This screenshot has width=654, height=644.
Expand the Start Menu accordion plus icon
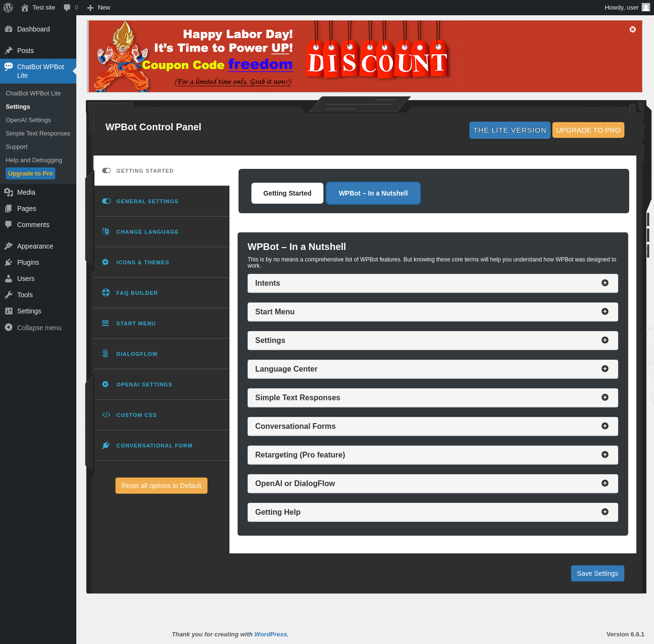point(605,312)
